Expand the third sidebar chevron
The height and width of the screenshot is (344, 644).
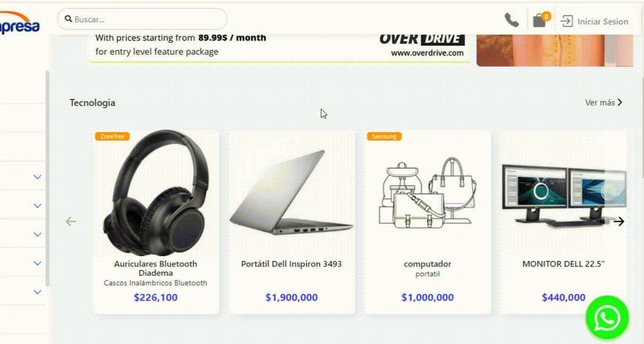click(38, 234)
